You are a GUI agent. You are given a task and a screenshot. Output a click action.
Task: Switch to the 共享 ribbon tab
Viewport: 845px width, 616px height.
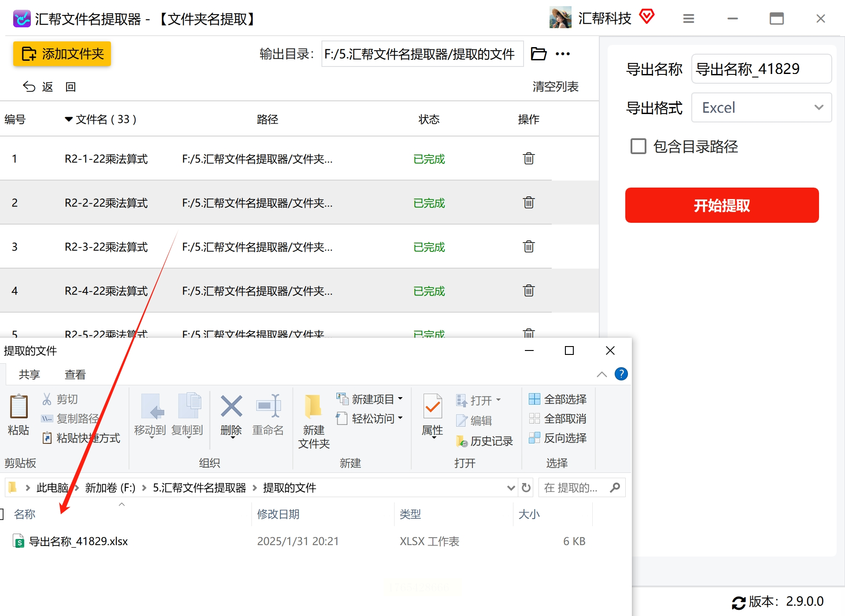click(30, 375)
